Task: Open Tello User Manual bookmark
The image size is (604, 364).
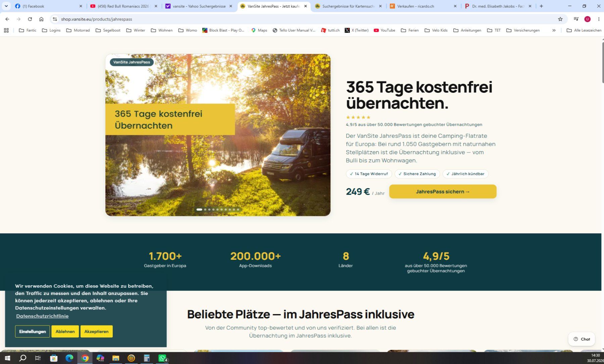Action: pyautogui.click(x=294, y=30)
